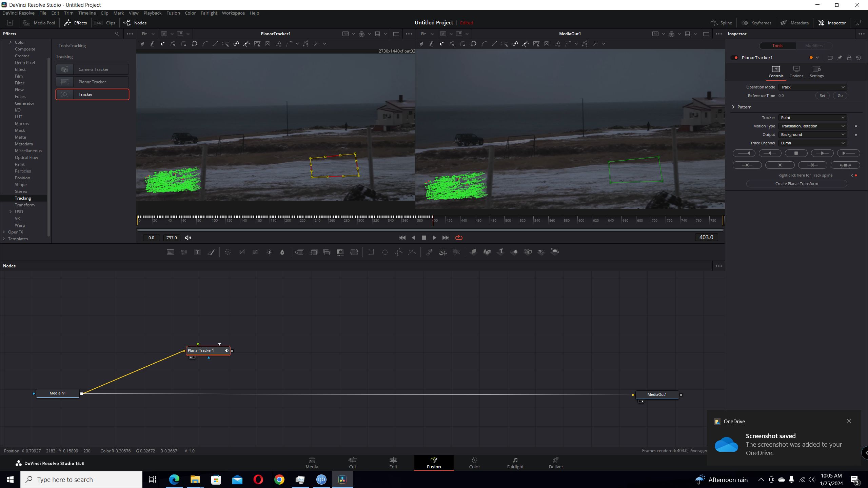The width and height of the screenshot is (868, 488).
Task: Open the Playback menu
Action: pos(152,13)
